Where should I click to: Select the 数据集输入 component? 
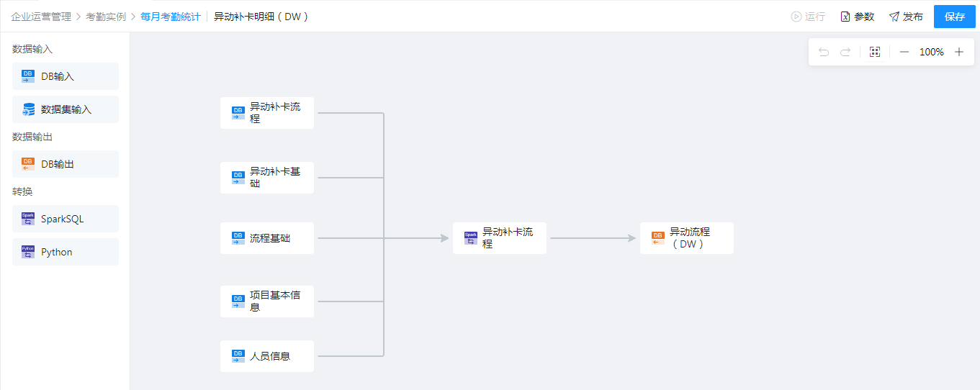(66, 109)
